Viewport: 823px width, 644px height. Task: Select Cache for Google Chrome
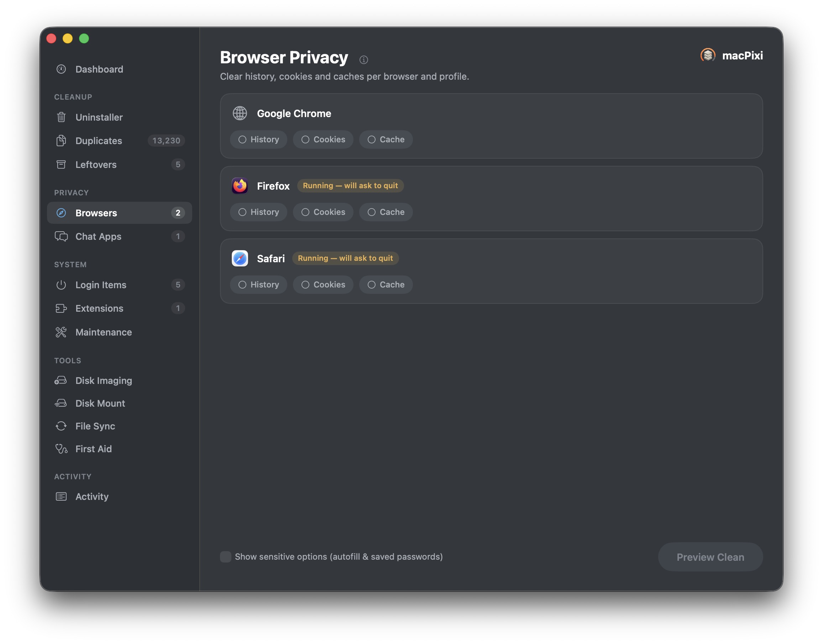click(386, 139)
